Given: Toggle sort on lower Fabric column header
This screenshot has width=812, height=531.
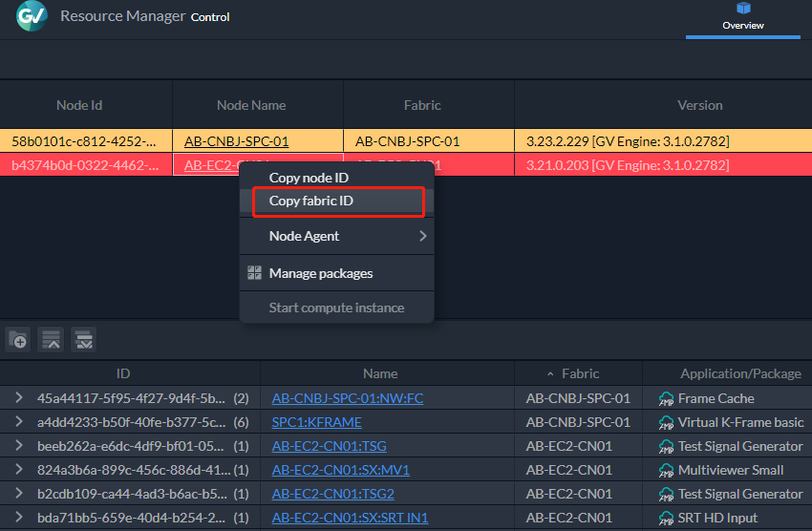Looking at the screenshot, I should (x=580, y=373).
